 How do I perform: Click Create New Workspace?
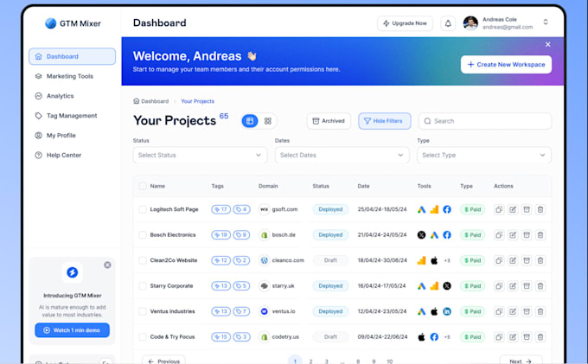(506, 65)
